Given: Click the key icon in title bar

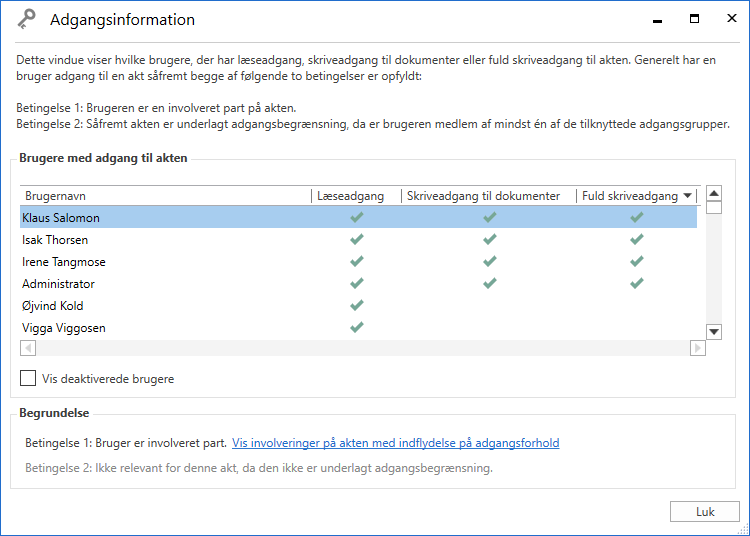Looking at the screenshot, I should coord(27,19).
